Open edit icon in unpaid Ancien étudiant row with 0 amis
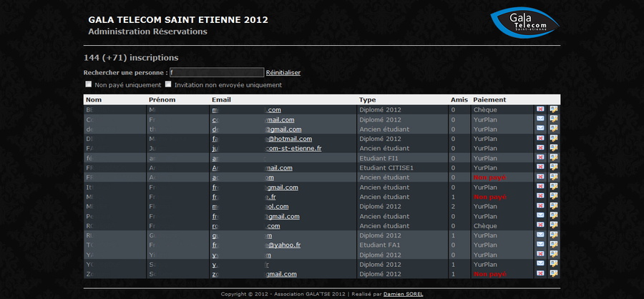The width and height of the screenshot is (644, 299). 554,177
